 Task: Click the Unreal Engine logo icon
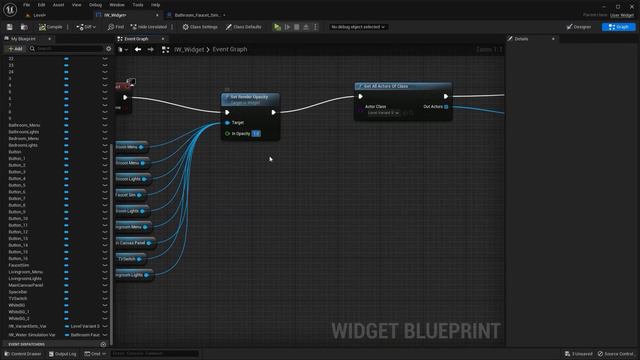(x=10, y=9)
